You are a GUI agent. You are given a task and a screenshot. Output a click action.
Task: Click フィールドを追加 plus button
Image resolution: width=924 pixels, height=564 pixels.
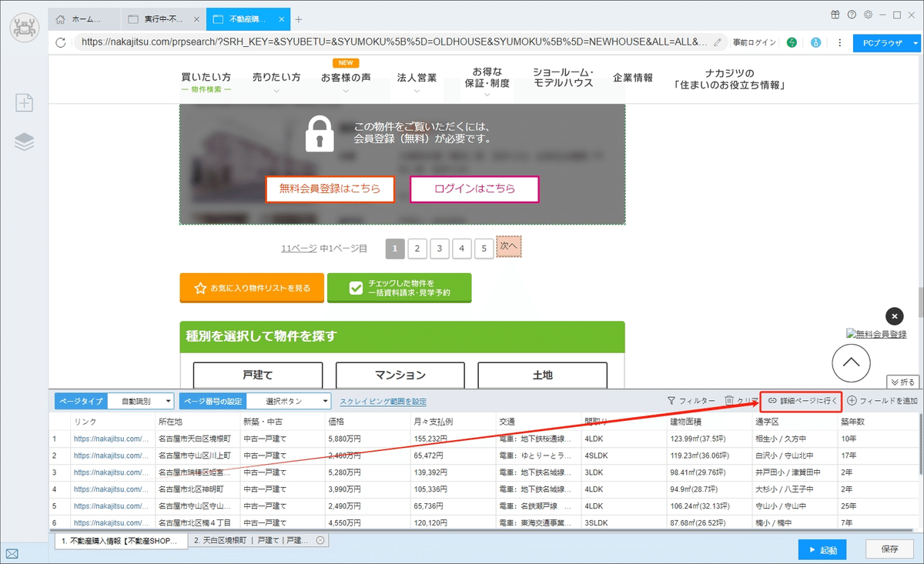point(882,401)
